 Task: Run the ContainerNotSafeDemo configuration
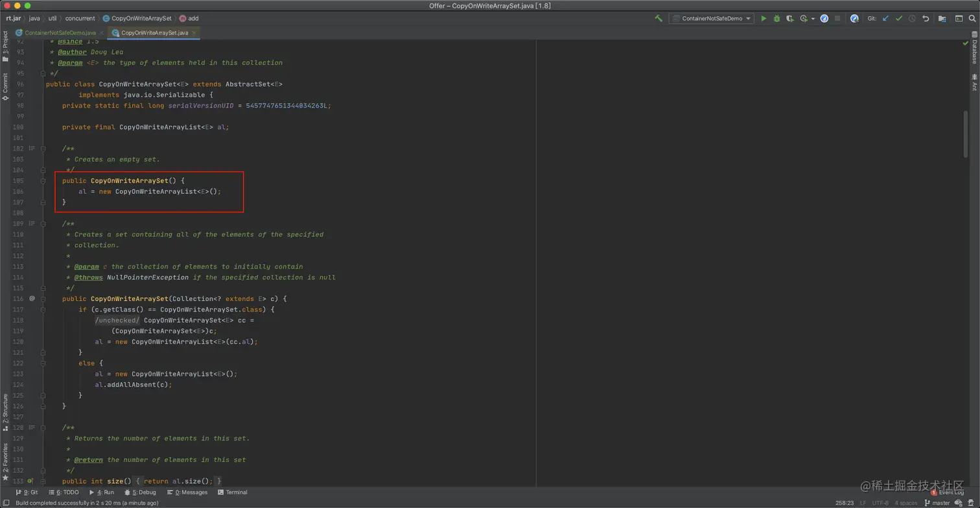pos(764,19)
